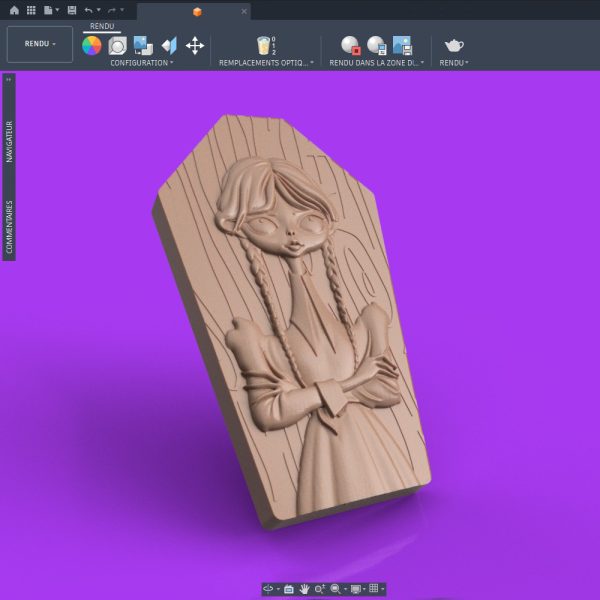
Task: Expand the collapsed browser panel arrows
Action: [x=8, y=80]
